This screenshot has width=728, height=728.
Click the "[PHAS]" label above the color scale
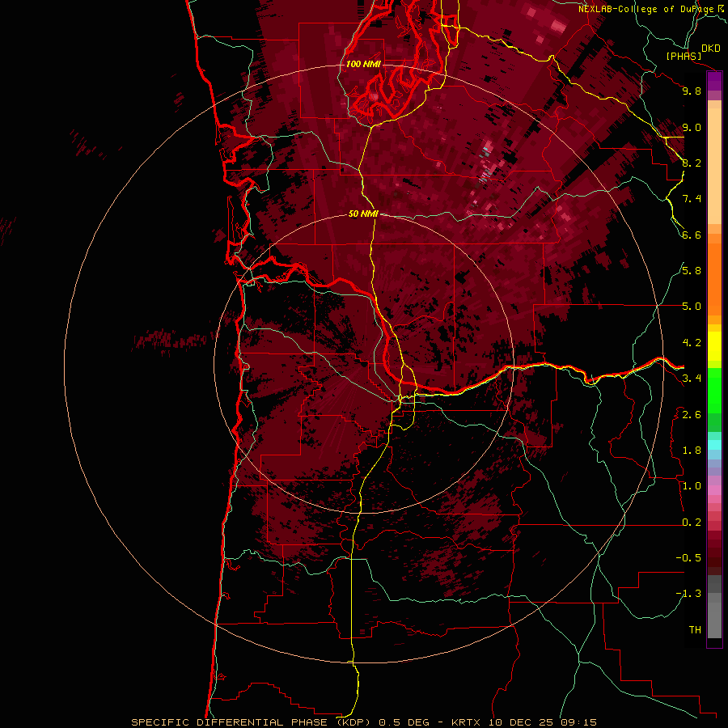tap(684, 56)
